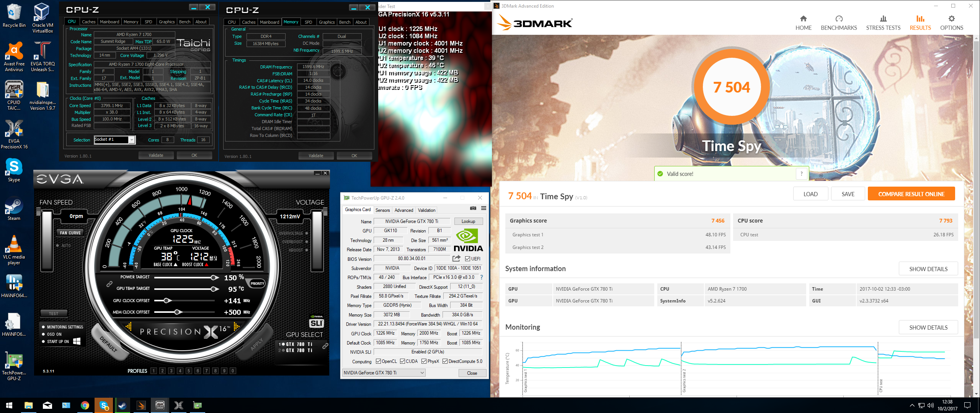Switch to Advanced tab in GPU-Z
The width and height of the screenshot is (980, 413).
403,210
